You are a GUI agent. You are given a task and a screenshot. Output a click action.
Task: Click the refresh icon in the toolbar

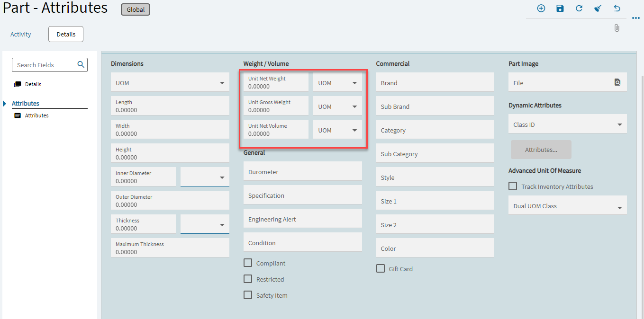click(579, 9)
